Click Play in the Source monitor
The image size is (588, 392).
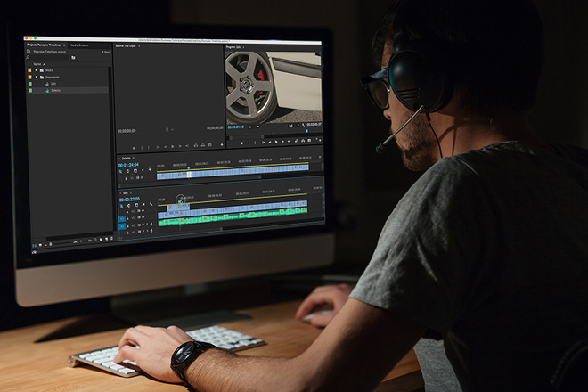tap(173, 147)
